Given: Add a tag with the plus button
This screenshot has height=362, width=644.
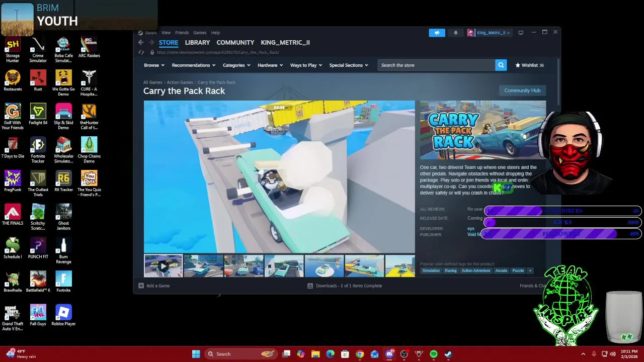Looking at the screenshot, I should point(530,270).
